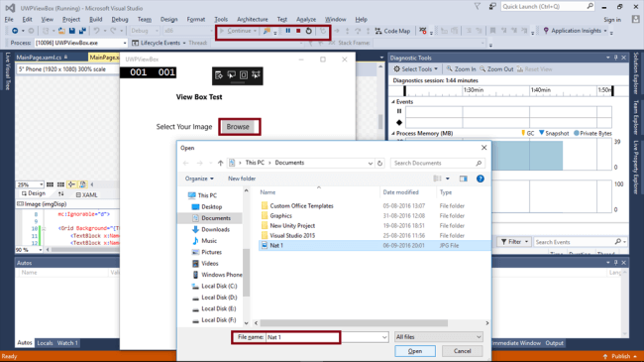Select Pictures in navigation pane
The width and height of the screenshot is (644, 362).
211,252
